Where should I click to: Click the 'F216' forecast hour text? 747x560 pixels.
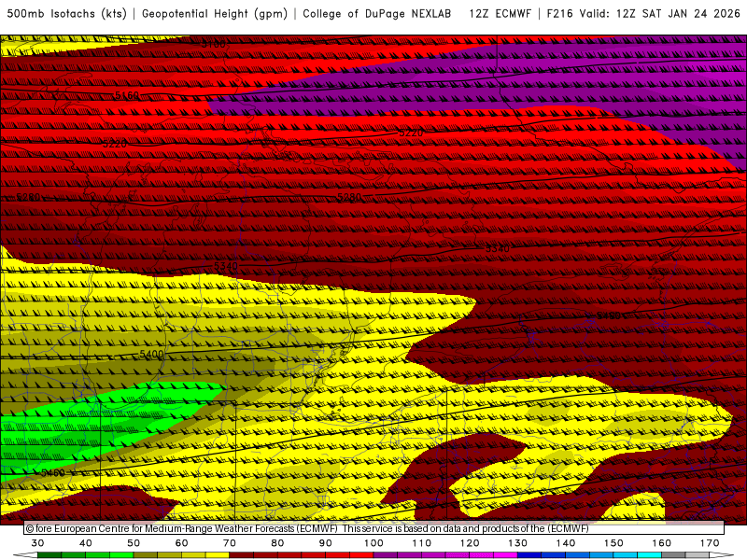(x=559, y=14)
